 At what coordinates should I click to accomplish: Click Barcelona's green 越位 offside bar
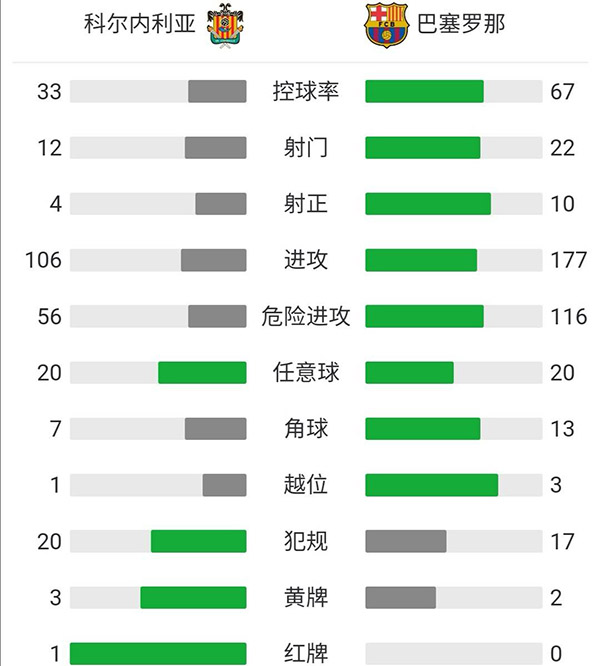(x=431, y=485)
